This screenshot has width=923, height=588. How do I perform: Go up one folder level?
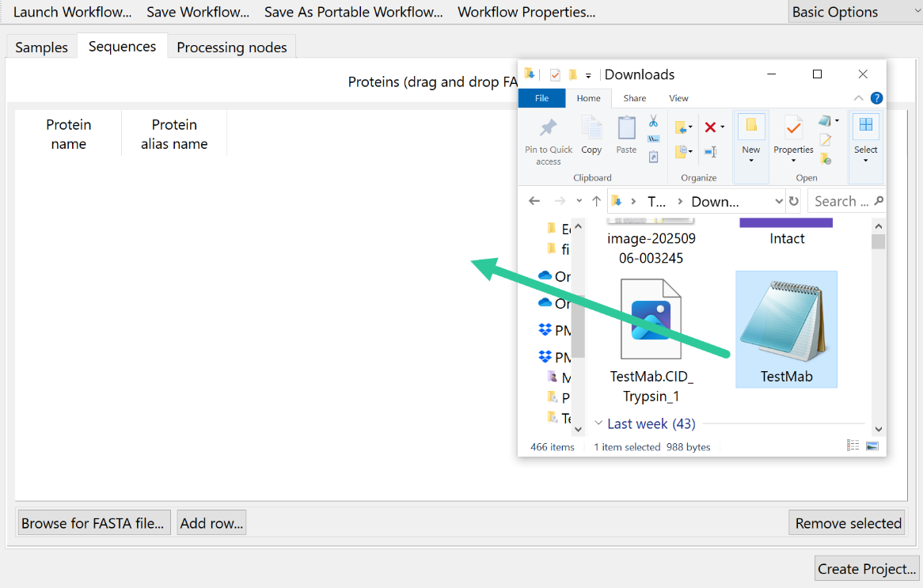[596, 201]
